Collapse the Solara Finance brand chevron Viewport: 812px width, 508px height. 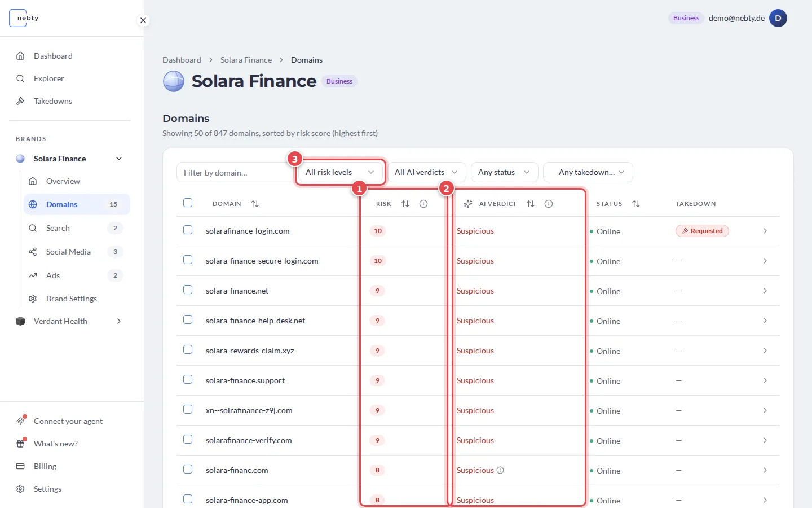point(119,159)
